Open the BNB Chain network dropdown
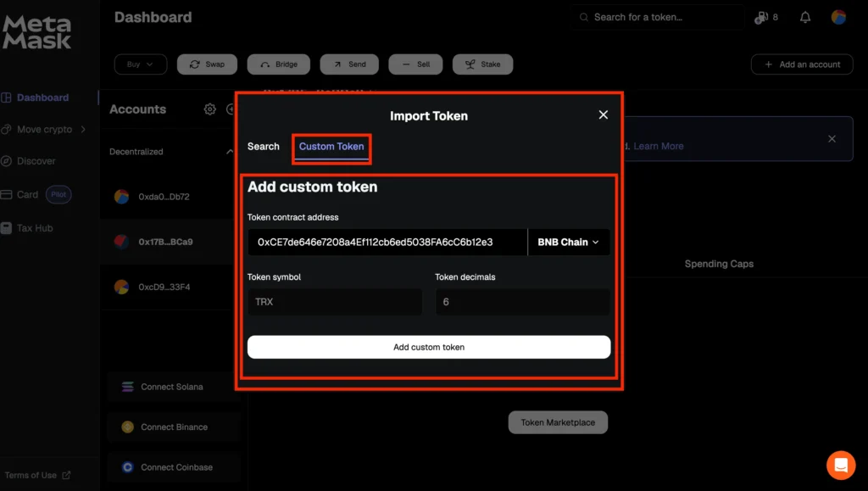 click(569, 242)
